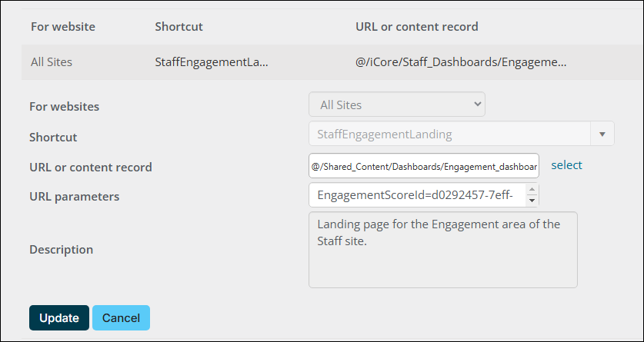Click the select link for content record

(566, 164)
